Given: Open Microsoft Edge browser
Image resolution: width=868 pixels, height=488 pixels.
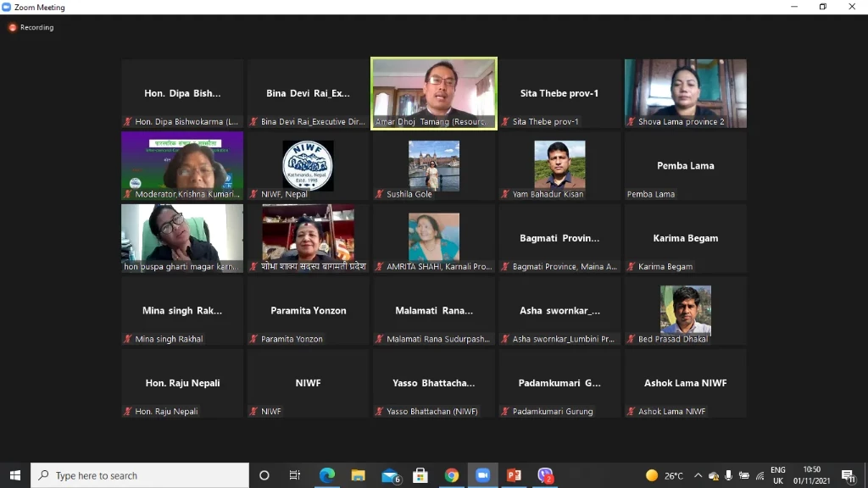Looking at the screenshot, I should click(327, 475).
